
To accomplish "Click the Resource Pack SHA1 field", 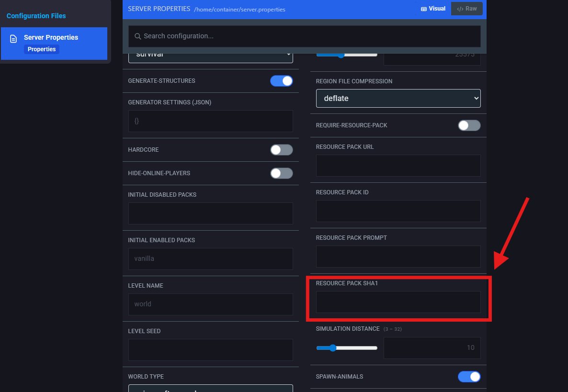I will 398,302.
